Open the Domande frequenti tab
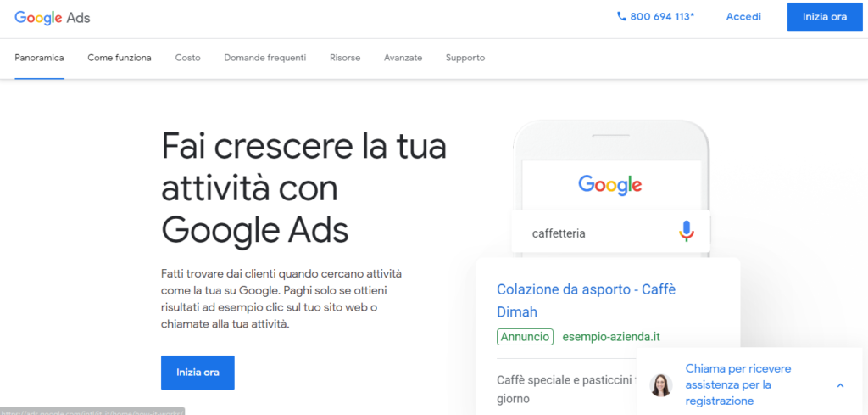This screenshot has height=415, width=868. coord(264,58)
